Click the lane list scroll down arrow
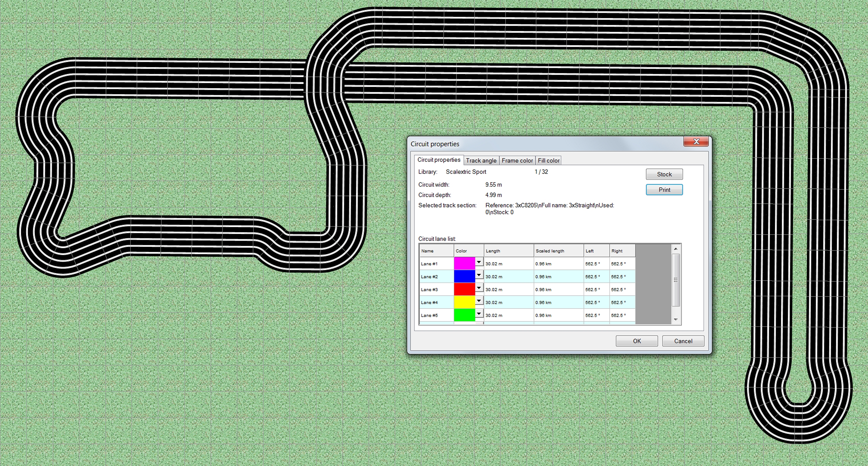The width and height of the screenshot is (868, 466). tap(675, 319)
